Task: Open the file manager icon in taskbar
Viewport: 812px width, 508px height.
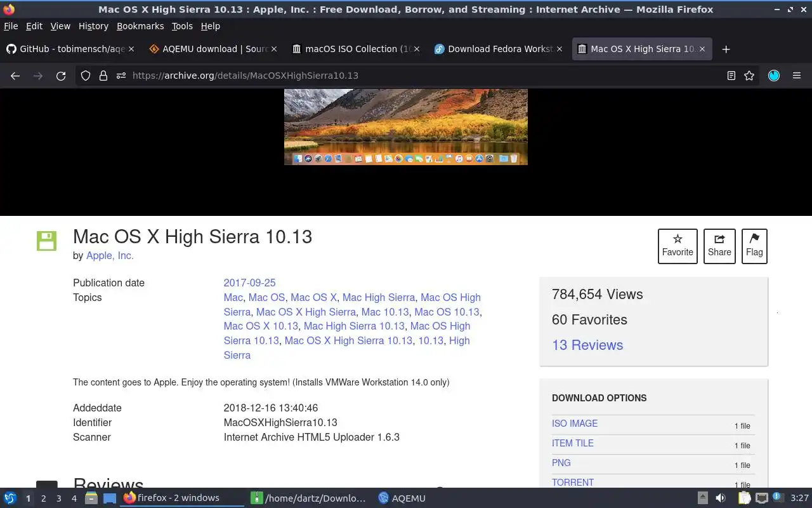Action: [91, 498]
